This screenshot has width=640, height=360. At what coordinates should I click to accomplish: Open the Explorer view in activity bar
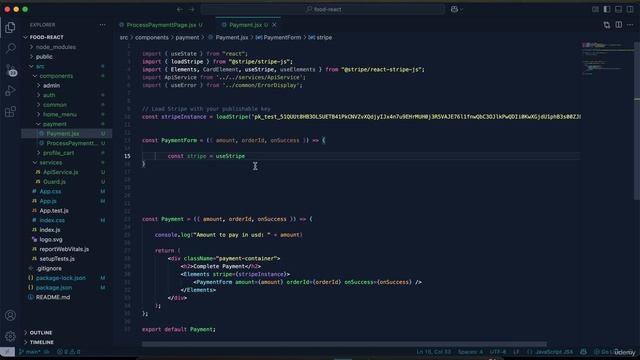[10, 27]
